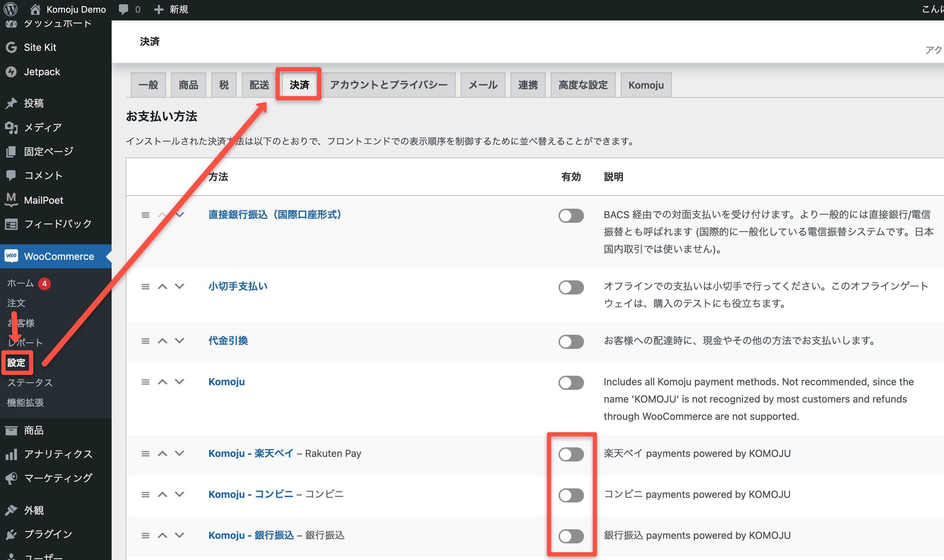
Task: Grab the drag handle for Komoju row
Action: tap(145, 382)
